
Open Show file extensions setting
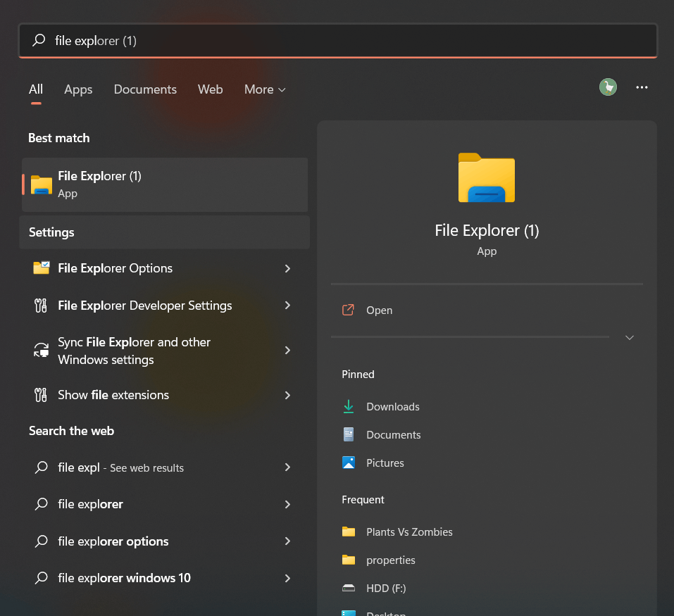pos(165,395)
